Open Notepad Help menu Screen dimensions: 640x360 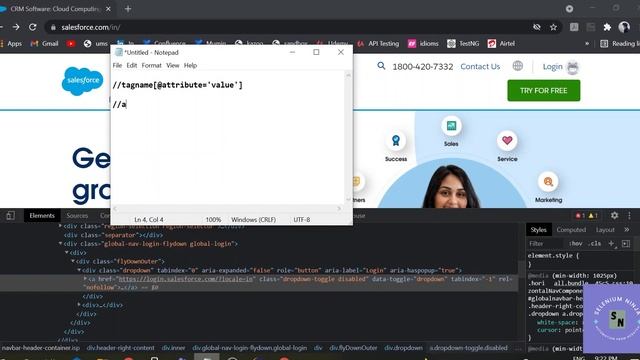click(x=190, y=65)
